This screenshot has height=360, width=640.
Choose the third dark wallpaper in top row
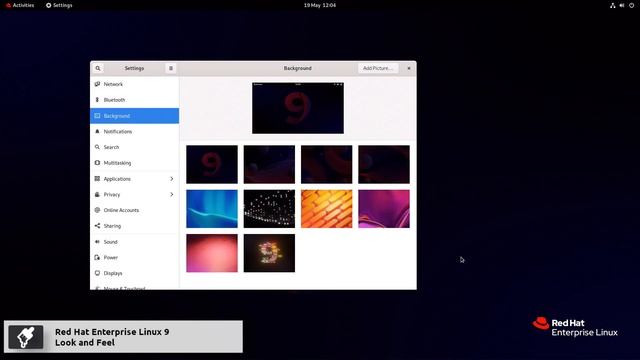[x=327, y=164]
